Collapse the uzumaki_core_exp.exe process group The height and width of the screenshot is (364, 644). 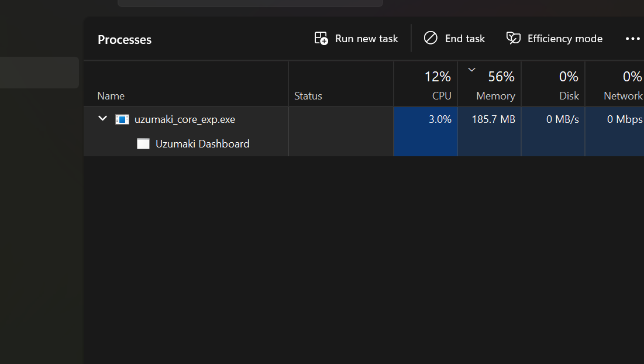click(103, 119)
